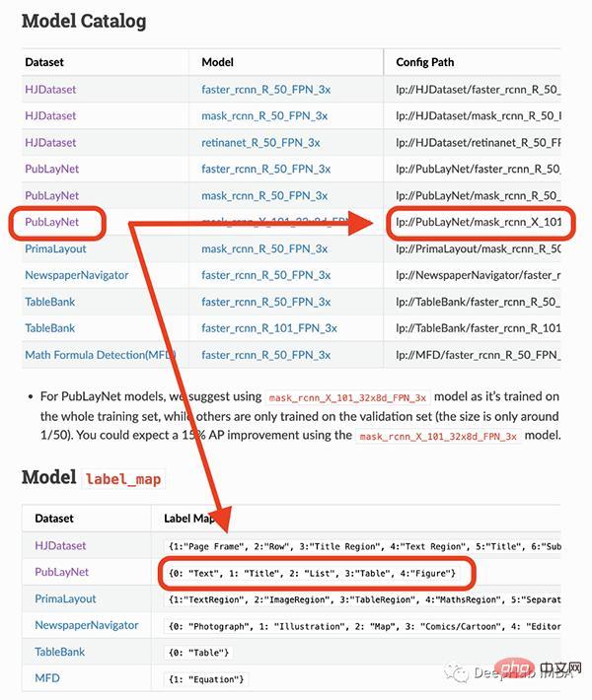Click the lp://HJDataset/retinanet config path cell

coord(478,142)
